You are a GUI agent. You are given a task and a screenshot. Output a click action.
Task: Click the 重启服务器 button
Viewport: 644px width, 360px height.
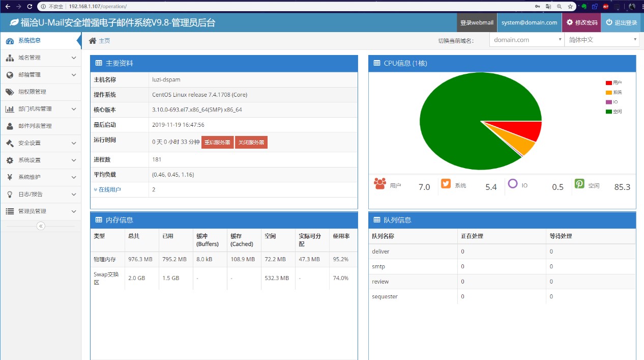[x=217, y=143]
